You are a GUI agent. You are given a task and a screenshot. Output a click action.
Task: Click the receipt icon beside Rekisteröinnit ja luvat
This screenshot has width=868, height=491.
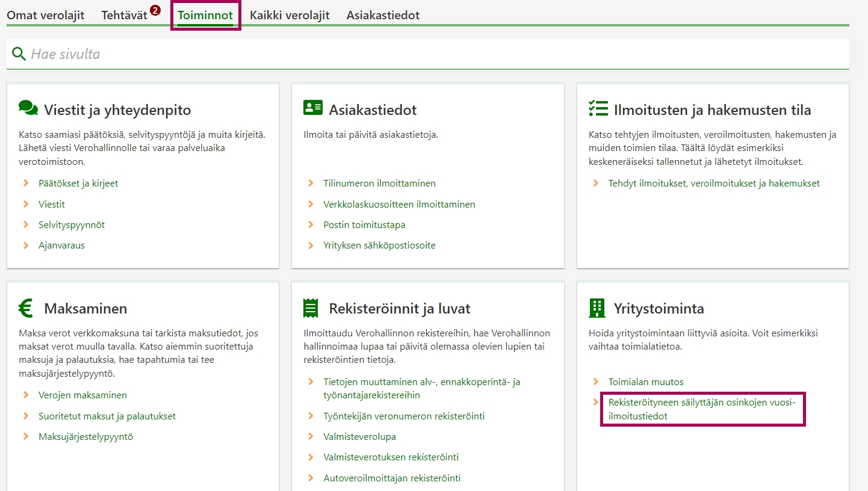[311, 308]
